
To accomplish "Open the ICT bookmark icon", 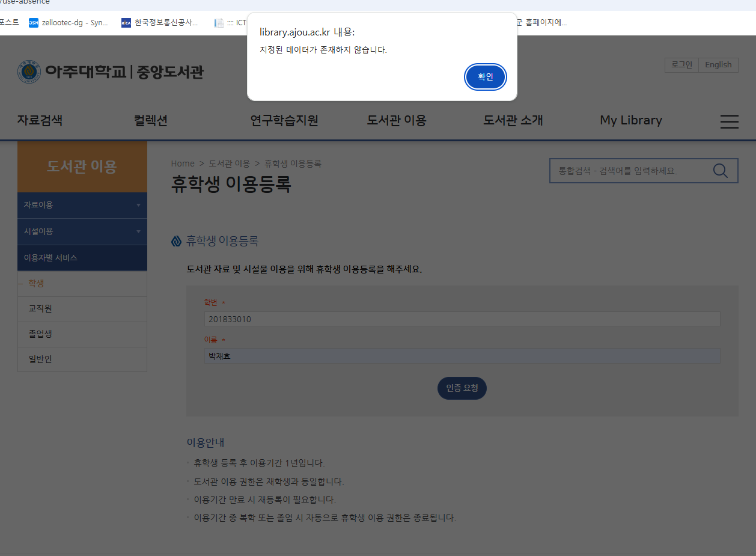I will [220, 23].
